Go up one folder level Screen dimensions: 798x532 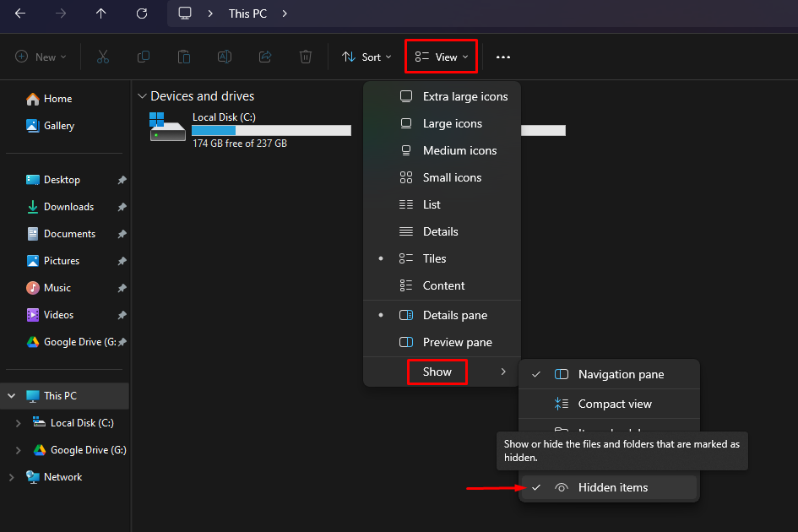point(100,14)
